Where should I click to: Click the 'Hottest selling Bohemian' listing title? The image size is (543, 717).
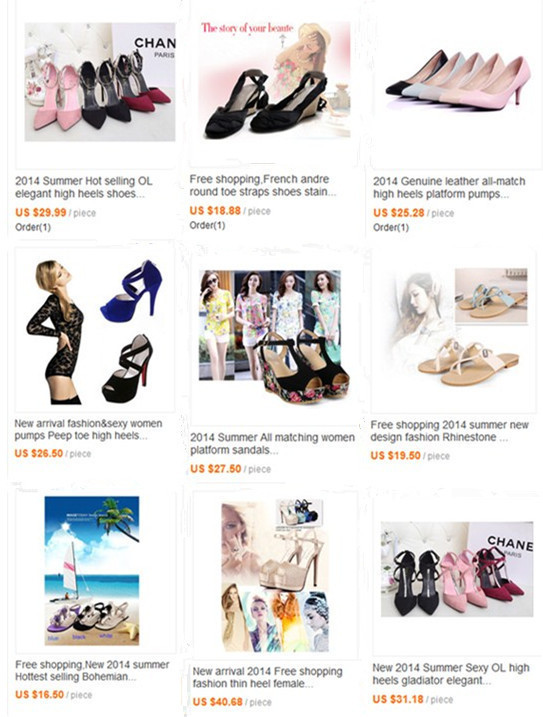pos(92,670)
